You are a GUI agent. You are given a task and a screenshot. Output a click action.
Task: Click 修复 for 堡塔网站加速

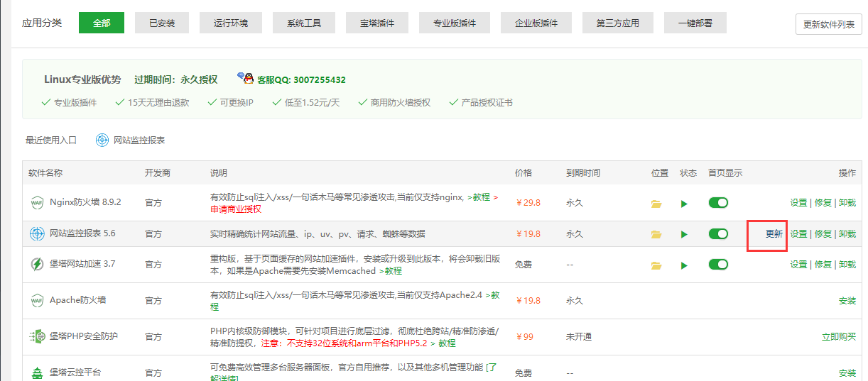(823, 265)
